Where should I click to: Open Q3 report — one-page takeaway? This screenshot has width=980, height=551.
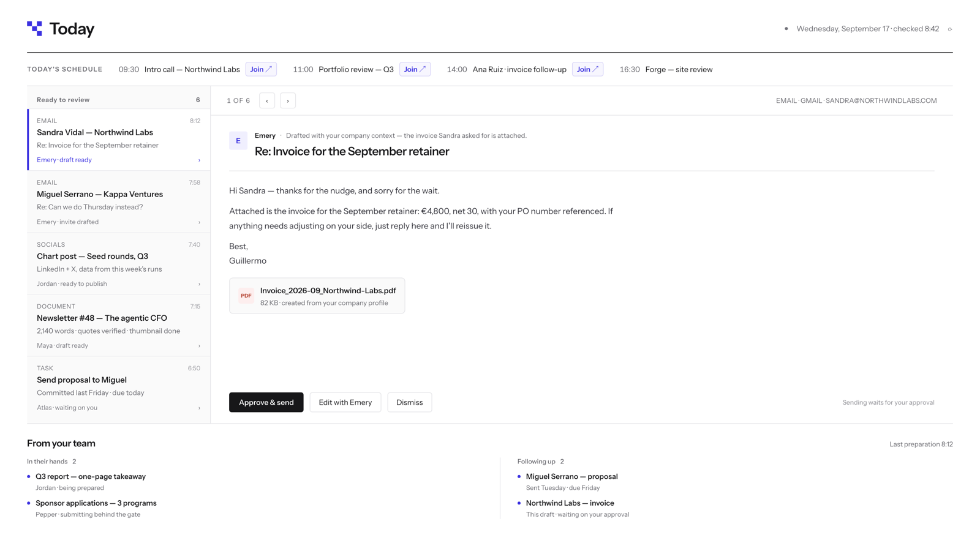[x=91, y=476]
